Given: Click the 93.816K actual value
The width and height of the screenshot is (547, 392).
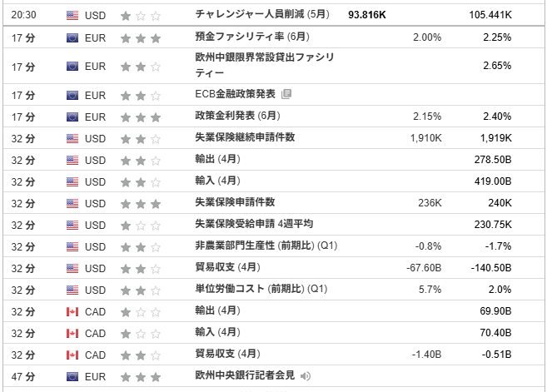Looking at the screenshot, I should pos(367,15).
